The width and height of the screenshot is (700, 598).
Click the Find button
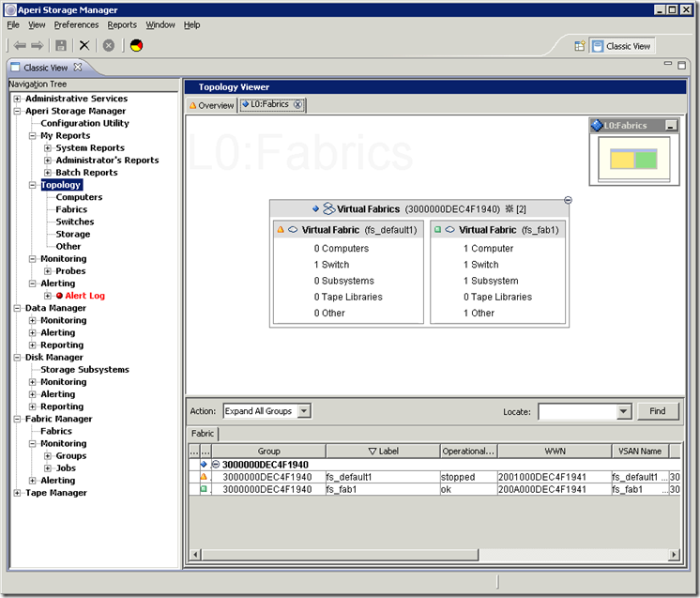(658, 411)
